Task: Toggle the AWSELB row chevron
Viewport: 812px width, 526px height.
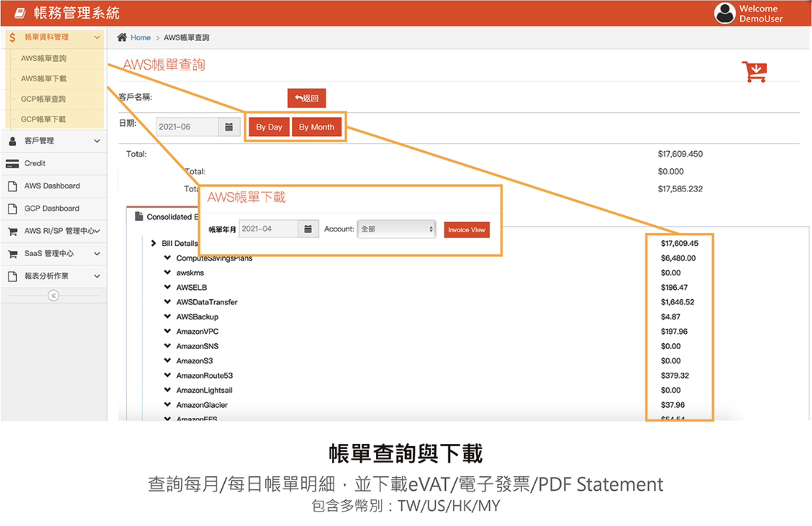Action: pos(167,287)
